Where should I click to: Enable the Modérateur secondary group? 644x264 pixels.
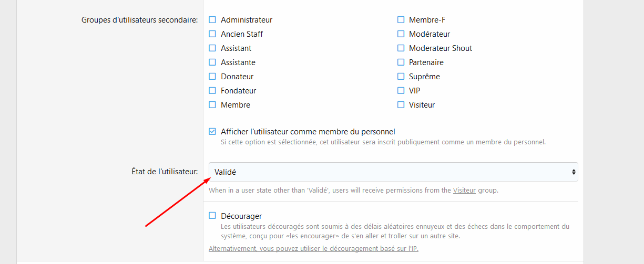pos(401,34)
